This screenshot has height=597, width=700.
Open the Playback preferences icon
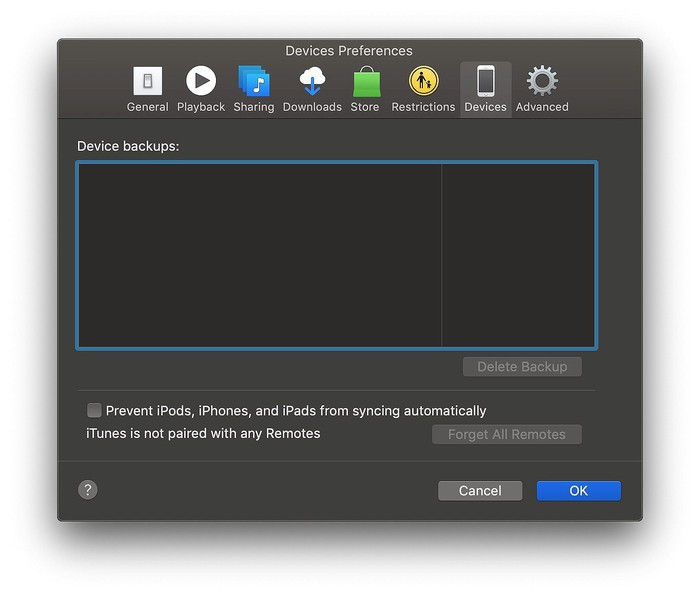point(201,82)
